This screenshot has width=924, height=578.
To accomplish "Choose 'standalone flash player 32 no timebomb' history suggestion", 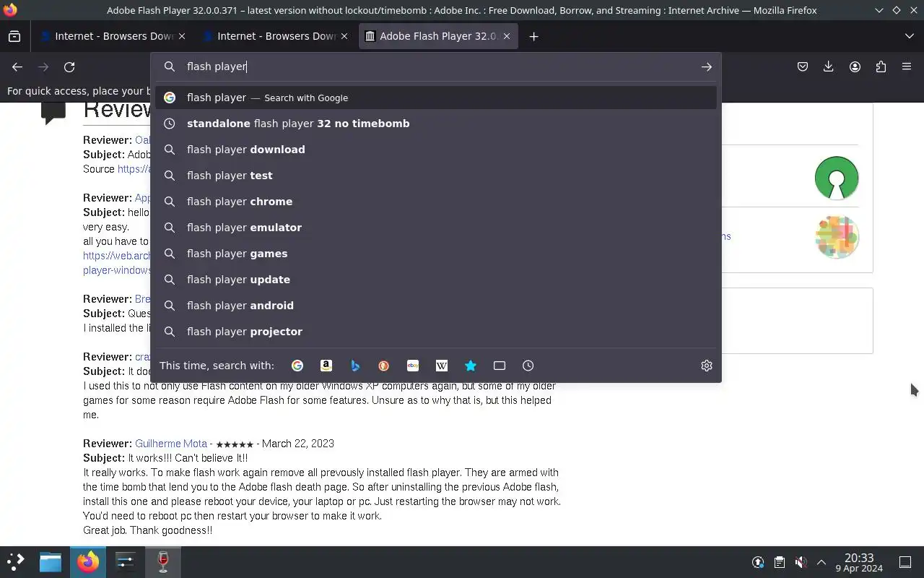I will click(x=436, y=124).
